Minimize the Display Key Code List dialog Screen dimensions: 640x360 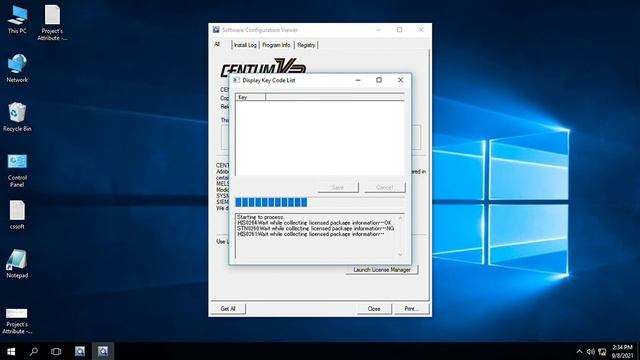click(x=358, y=80)
